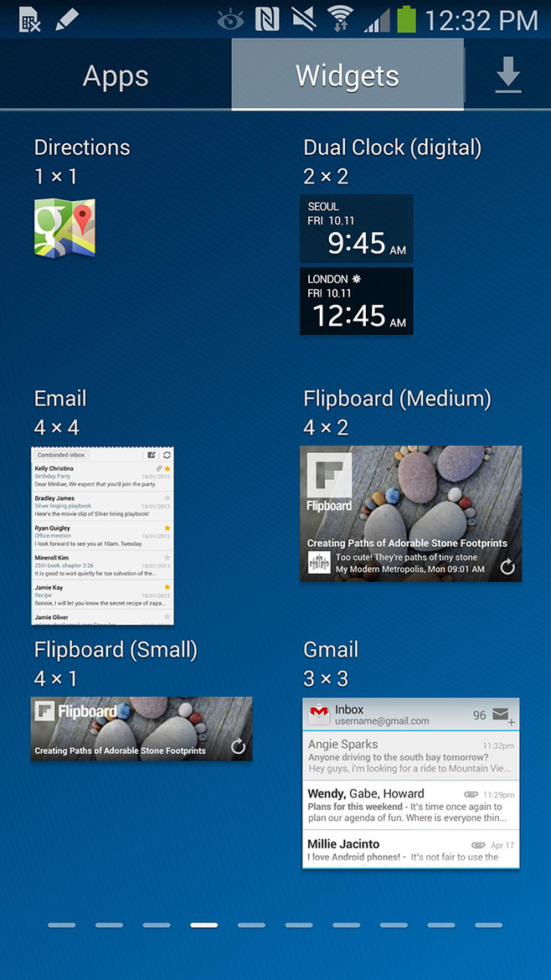Open Ryan Quigley email in Email widget

tap(102, 535)
